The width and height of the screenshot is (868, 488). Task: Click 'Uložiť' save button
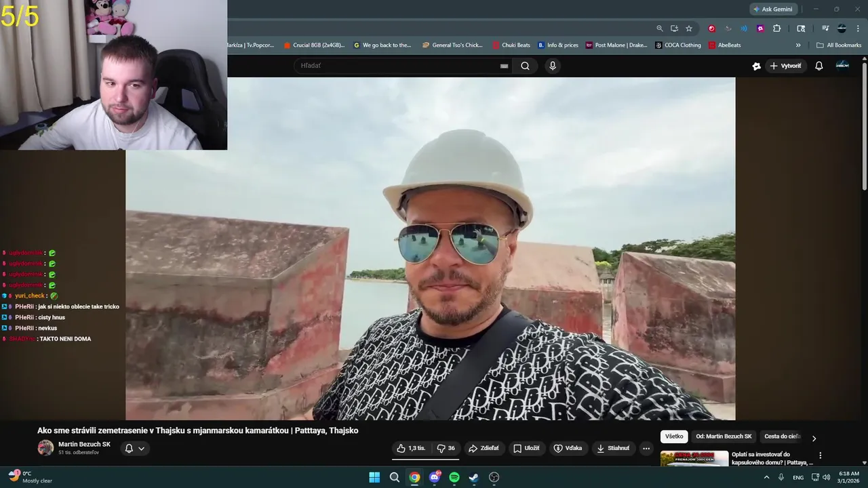526,448
